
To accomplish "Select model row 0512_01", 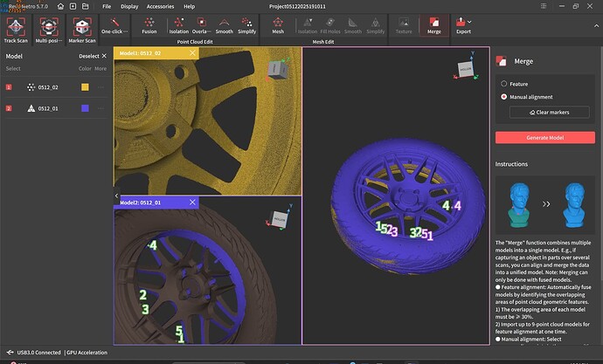I will [56, 108].
